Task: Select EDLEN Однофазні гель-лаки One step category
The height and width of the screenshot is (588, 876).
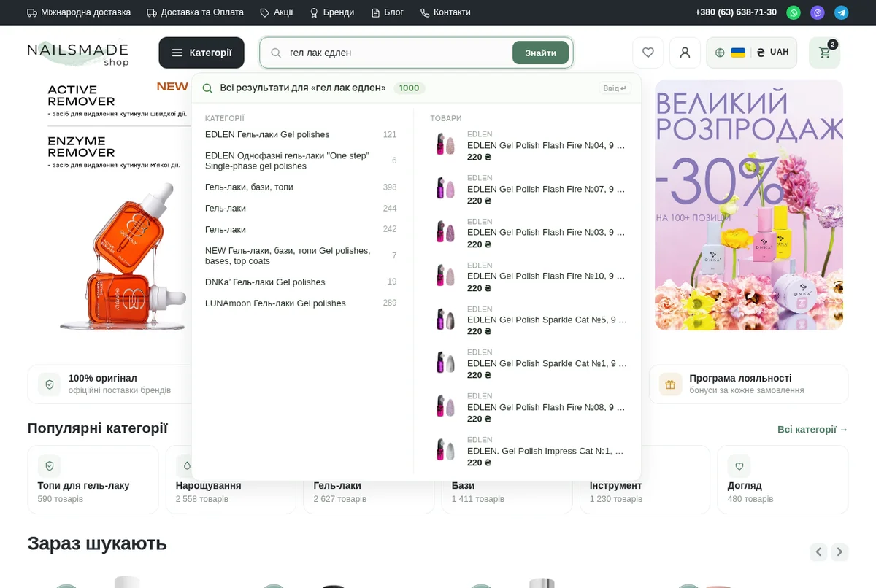Action: [x=301, y=160]
